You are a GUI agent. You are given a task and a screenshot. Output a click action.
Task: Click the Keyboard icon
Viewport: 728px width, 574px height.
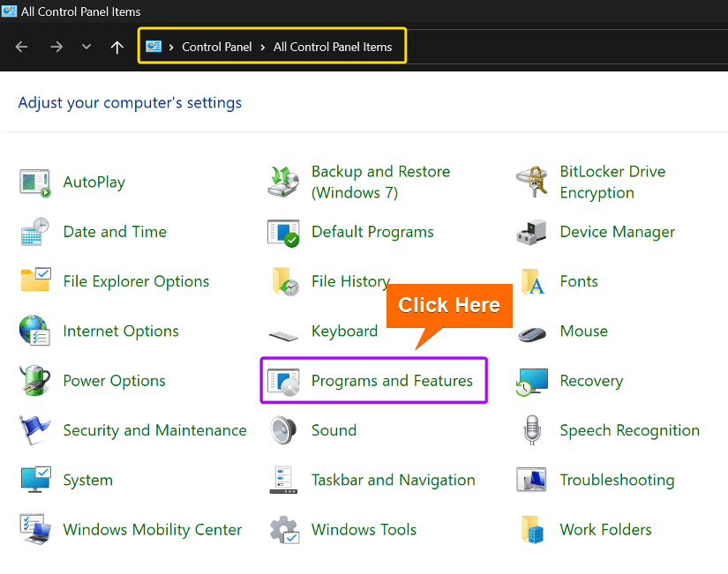283,335
